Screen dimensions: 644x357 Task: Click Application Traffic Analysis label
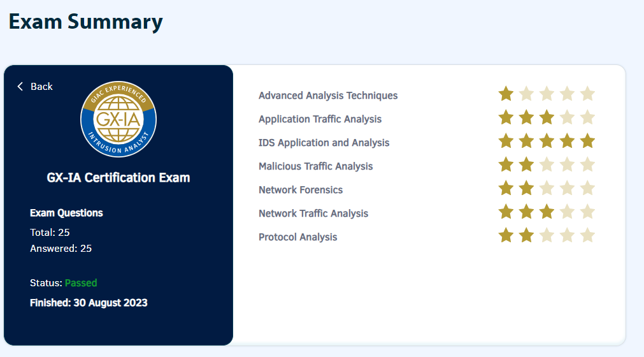point(320,119)
